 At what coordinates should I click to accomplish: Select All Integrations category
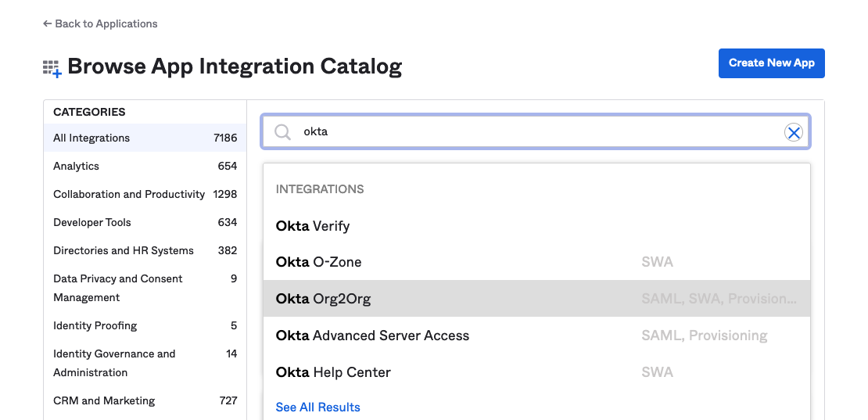pos(91,138)
